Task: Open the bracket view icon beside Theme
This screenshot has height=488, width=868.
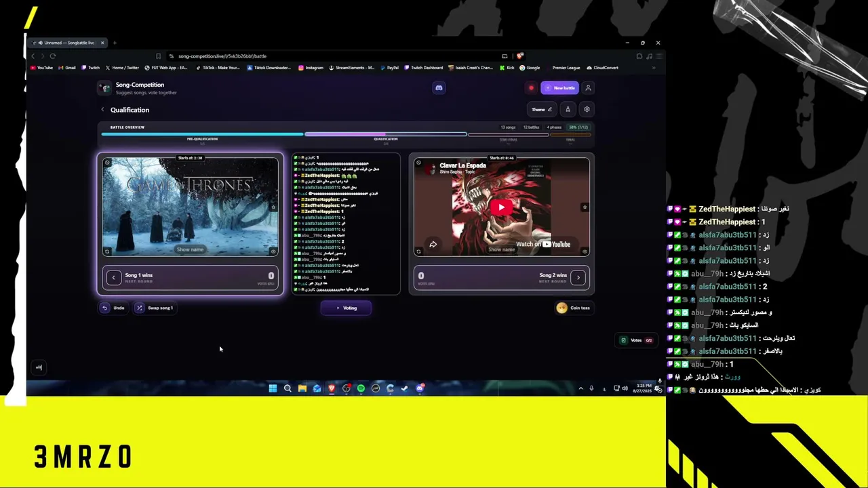Action: 568,109
